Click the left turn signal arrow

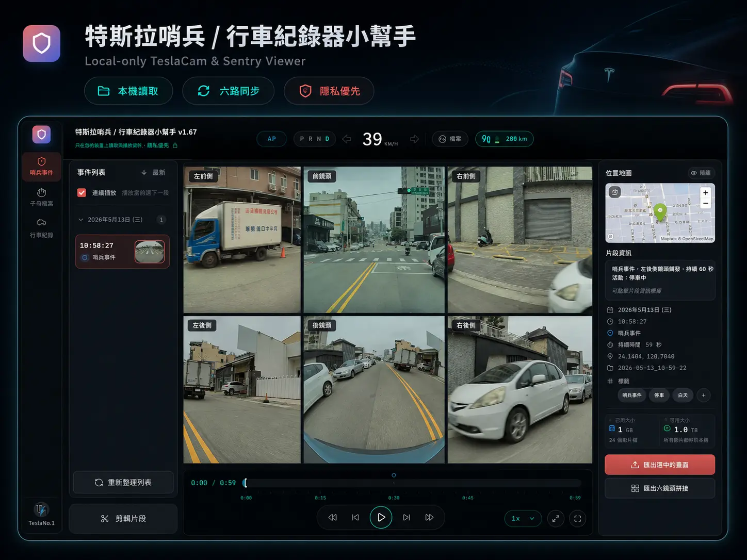click(x=347, y=139)
